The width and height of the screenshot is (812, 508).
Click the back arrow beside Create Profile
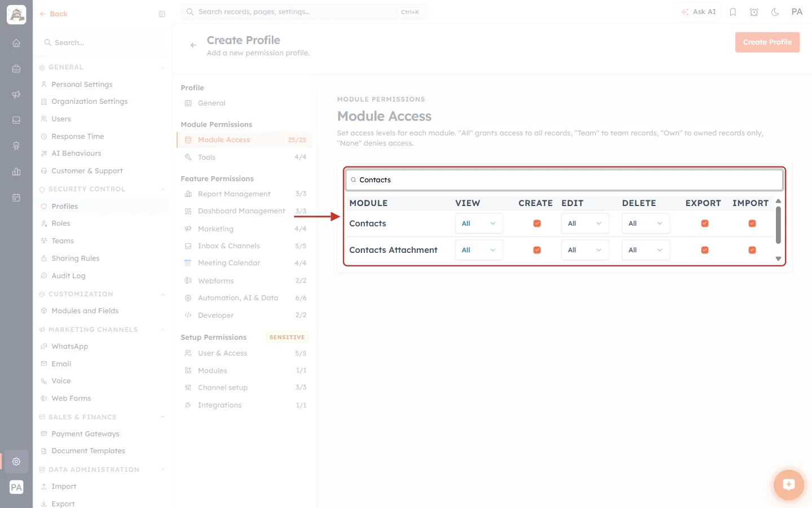coord(193,45)
